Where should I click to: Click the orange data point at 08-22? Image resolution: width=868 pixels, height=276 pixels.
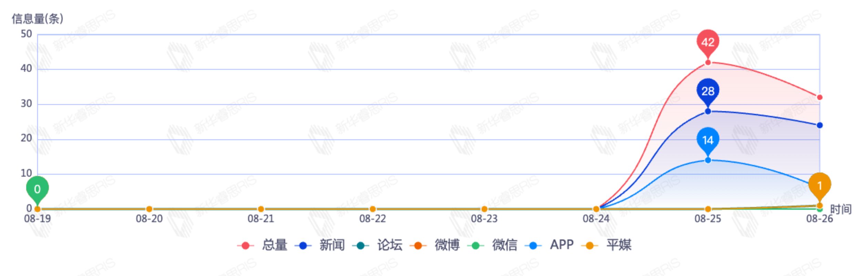click(372, 209)
